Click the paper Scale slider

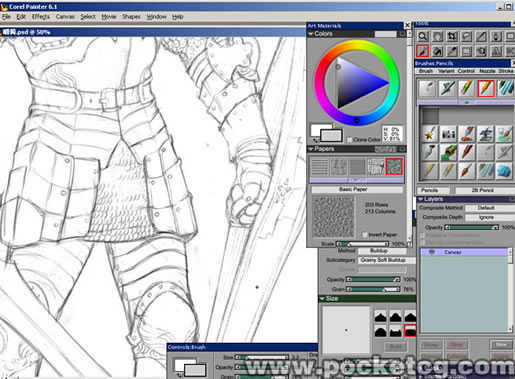[362, 244]
